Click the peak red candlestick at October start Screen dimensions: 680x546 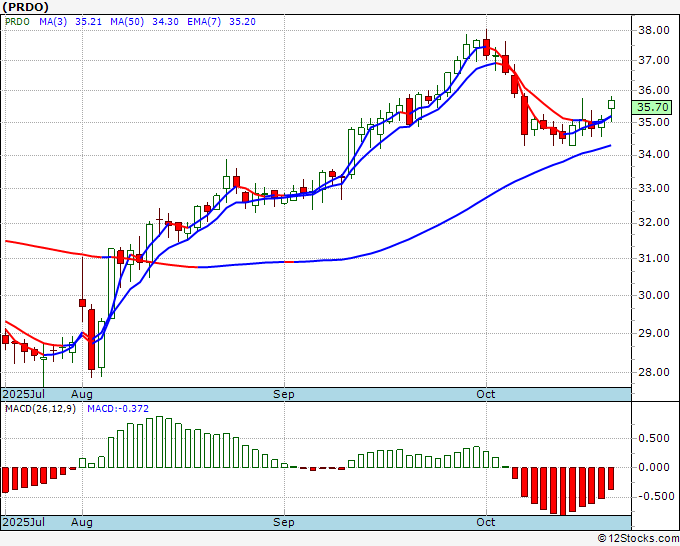coord(486,47)
